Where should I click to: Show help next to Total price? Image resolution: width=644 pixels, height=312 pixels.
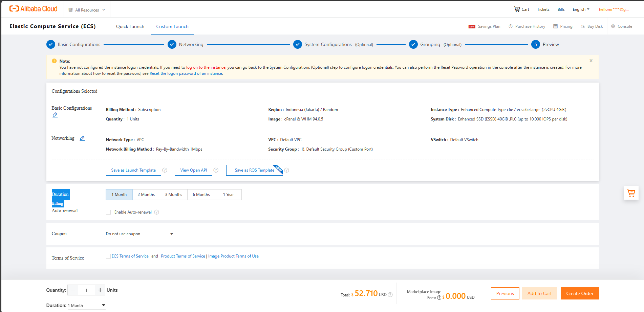coord(390,295)
